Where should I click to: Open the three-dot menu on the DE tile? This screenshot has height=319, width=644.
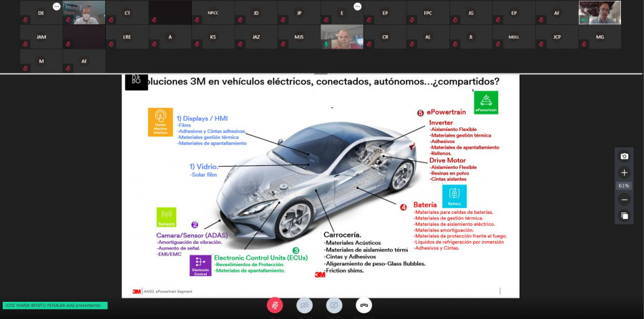(57, 6)
